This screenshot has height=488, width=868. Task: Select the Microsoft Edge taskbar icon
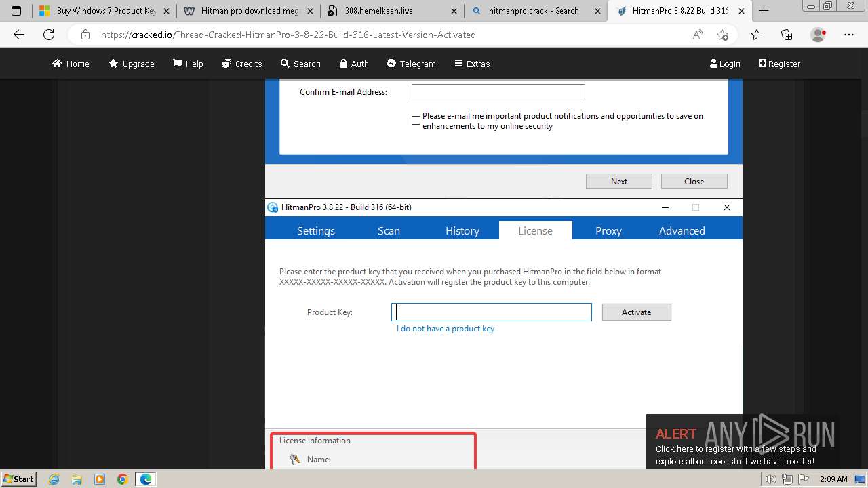coord(146,479)
